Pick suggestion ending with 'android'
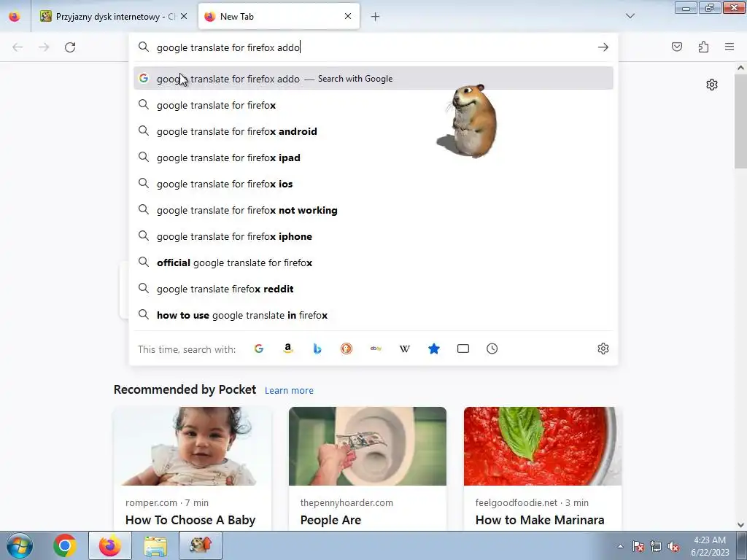This screenshot has width=747, height=560. tap(373, 131)
